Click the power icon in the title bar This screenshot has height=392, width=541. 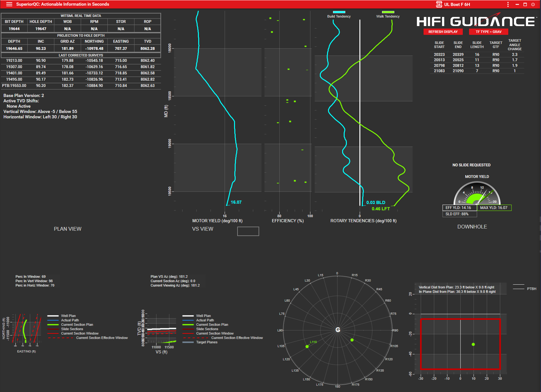tap(533, 4)
